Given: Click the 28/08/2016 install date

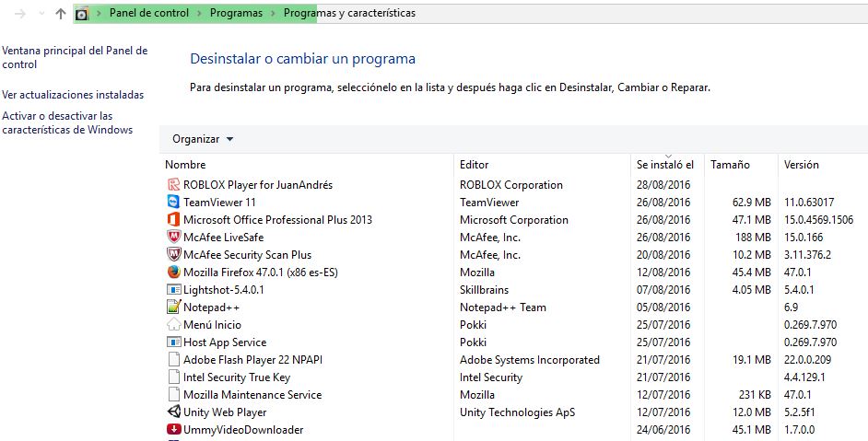Looking at the screenshot, I should coord(663,185).
